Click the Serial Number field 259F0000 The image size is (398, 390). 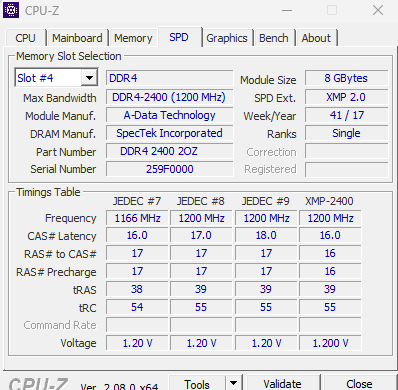pos(169,169)
